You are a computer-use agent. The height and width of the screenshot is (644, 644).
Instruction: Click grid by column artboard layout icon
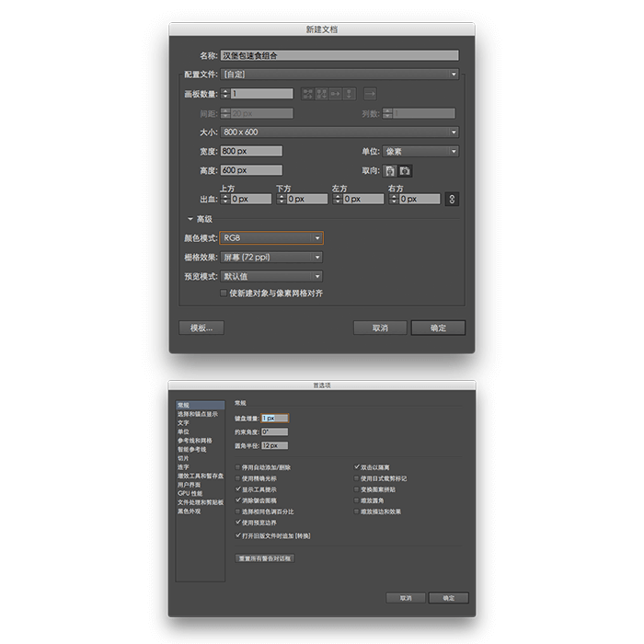(322, 94)
